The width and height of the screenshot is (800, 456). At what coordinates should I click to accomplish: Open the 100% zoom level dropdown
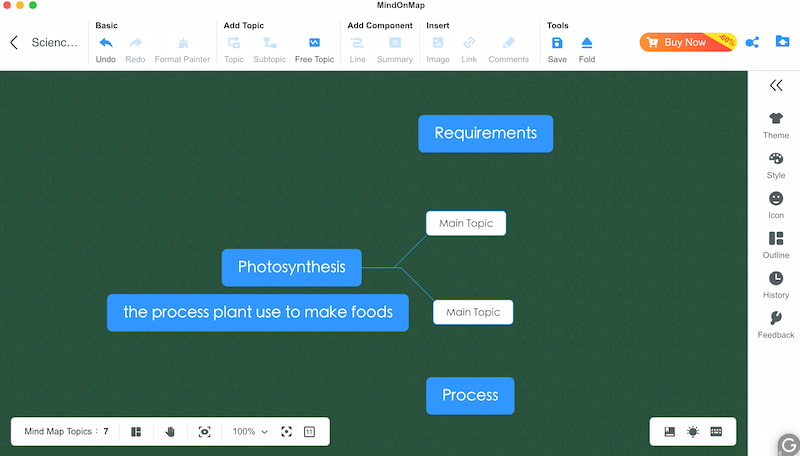coord(250,431)
